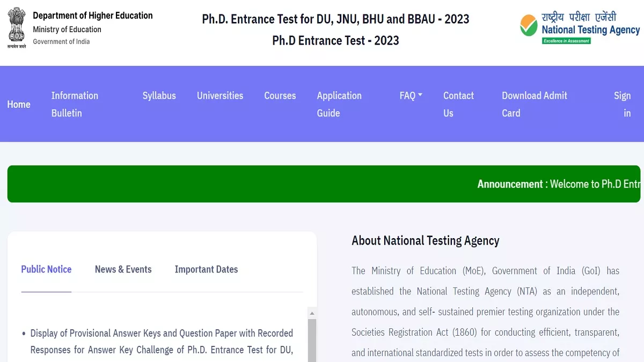Screen dimensions: 644x362
Task: Click the notice list scroll-up arrow
Action: [312, 313]
